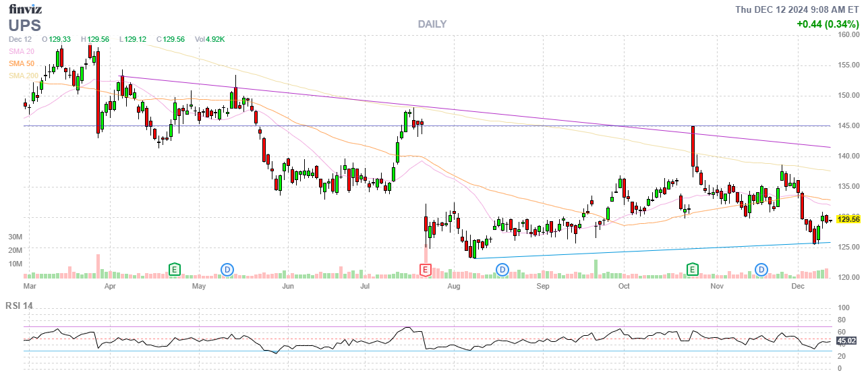The width and height of the screenshot is (868, 379).
Task: Click the RSI 80 axis label
Action: (x=841, y=320)
